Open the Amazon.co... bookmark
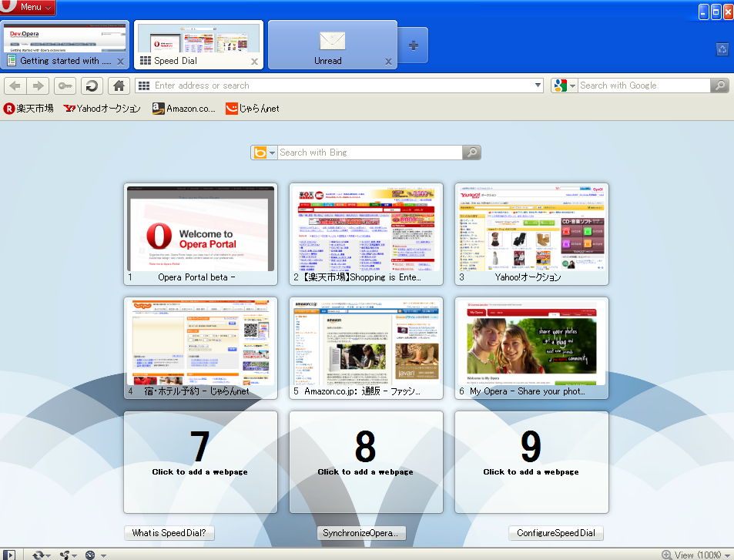This screenshot has height=560, width=734. coord(184,109)
